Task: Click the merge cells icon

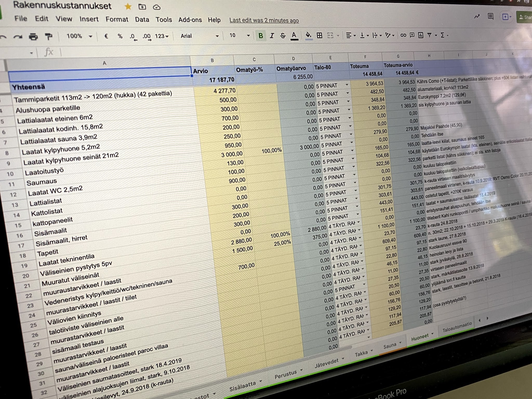Action: (x=330, y=36)
